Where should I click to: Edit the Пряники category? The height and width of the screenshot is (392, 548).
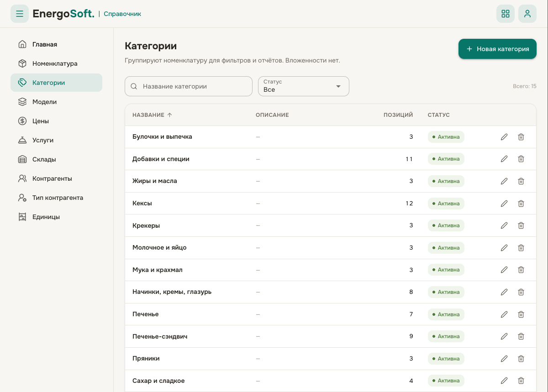(x=504, y=359)
